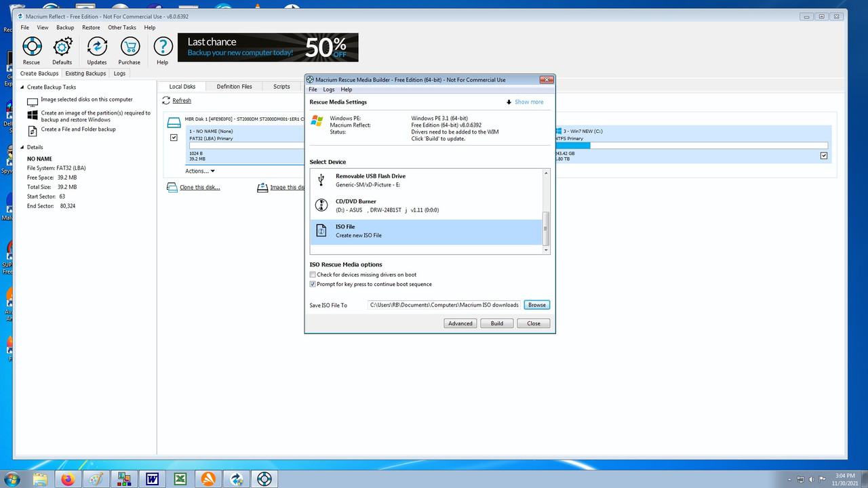
Task: Click the Browse button
Action: 537,305
